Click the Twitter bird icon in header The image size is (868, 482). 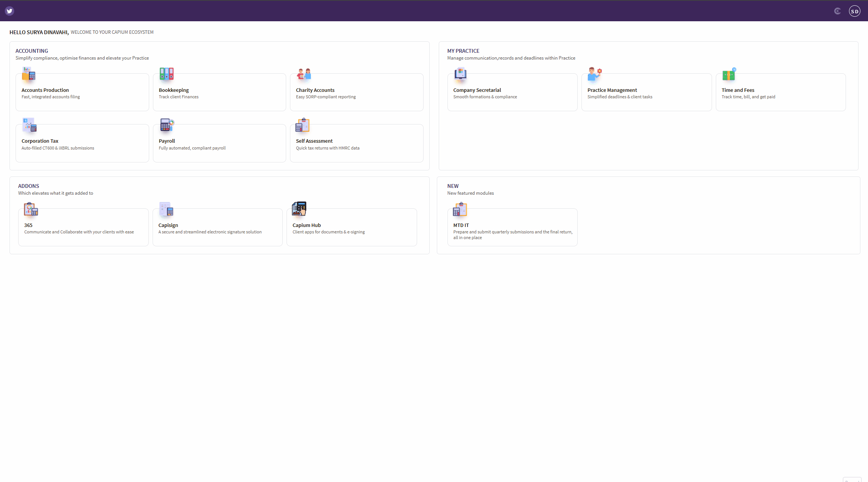[9, 11]
